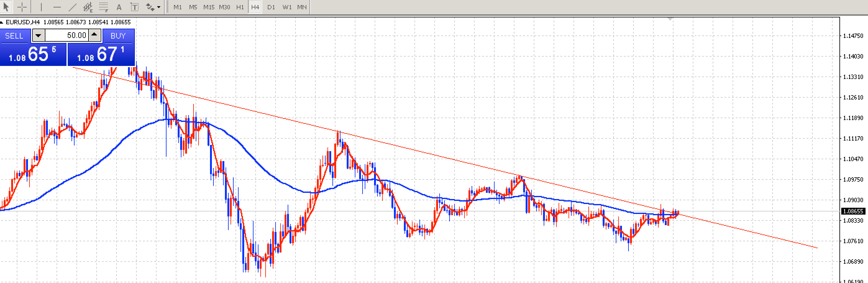The width and height of the screenshot is (868, 283).
Task: Switch to M1 timeframe
Action: (x=178, y=7)
